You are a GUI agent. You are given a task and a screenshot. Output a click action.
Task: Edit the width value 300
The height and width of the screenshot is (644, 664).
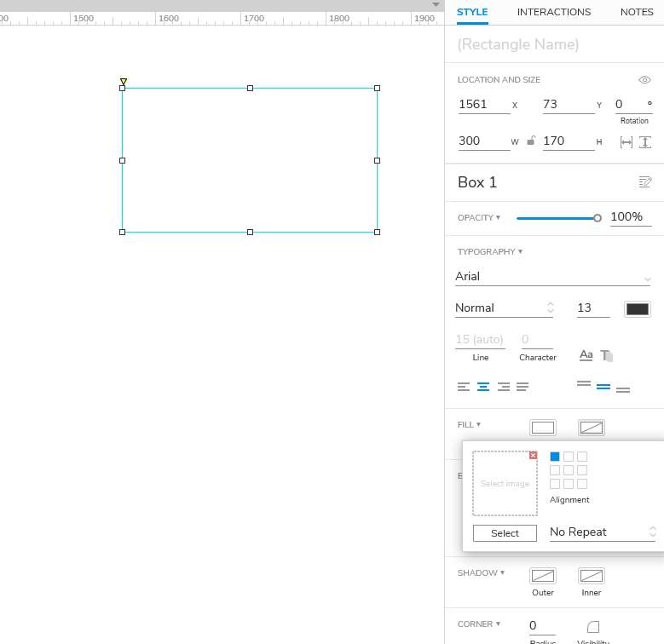tap(483, 141)
